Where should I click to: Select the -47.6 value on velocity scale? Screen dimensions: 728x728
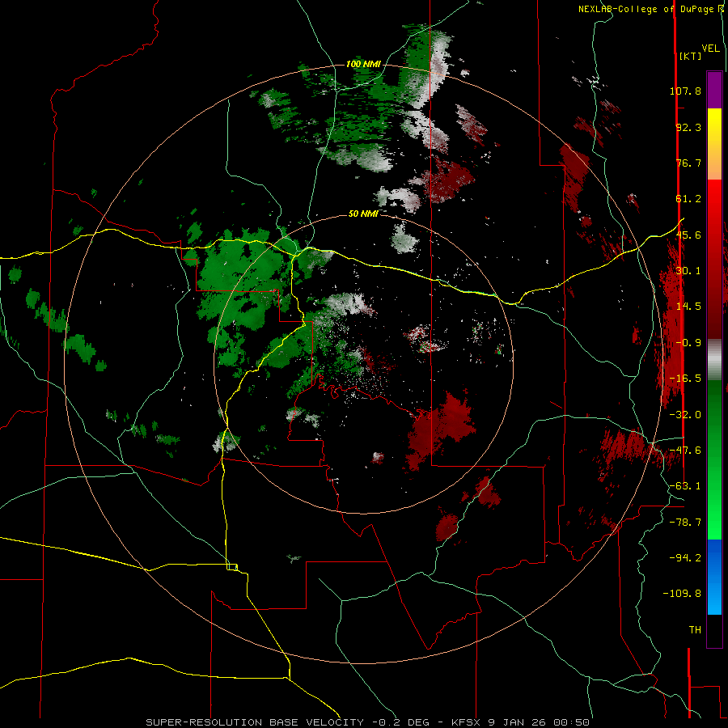[685, 451]
